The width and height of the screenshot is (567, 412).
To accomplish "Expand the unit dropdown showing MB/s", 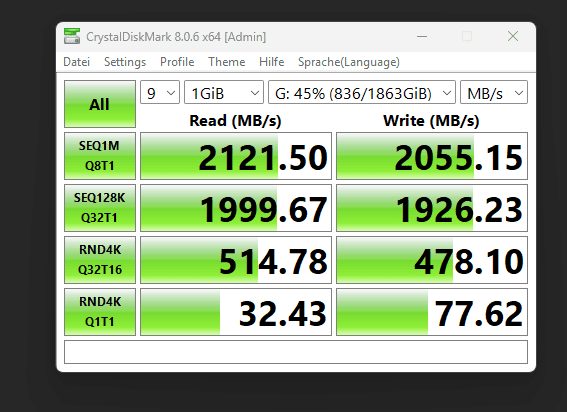I will pos(494,92).
